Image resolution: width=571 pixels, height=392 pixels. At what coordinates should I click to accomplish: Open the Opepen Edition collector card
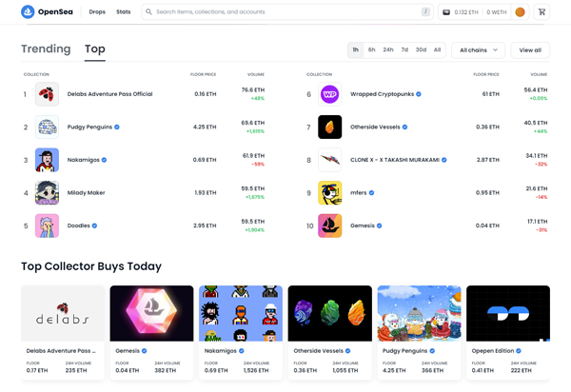point(508,333)
